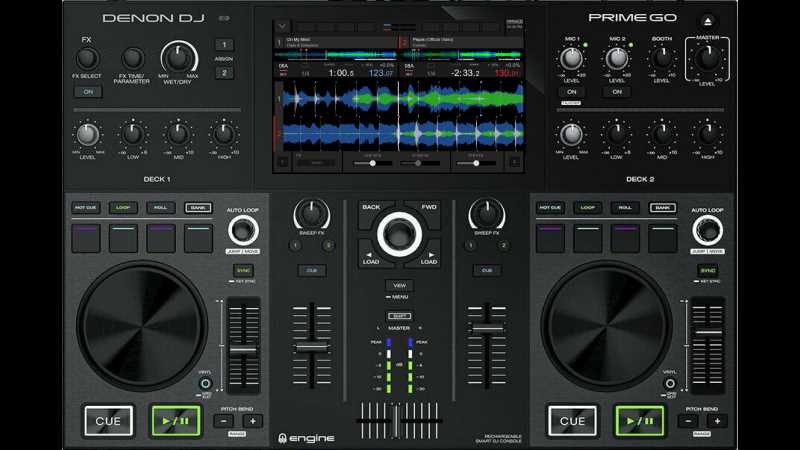Select Loop pad mode on Deck 1

(123, 208)
